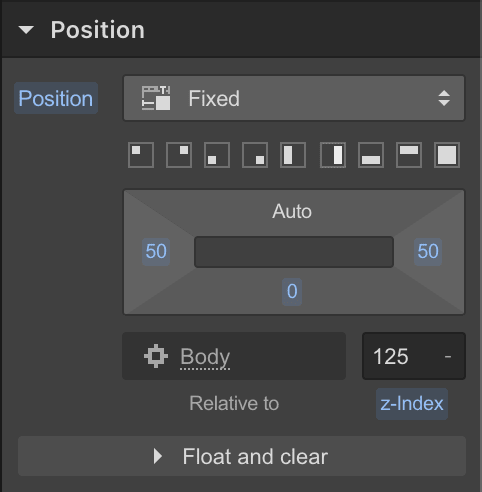This screenshot has height=492, width=482.
Task: Select the left-side full-height preset icon
Action: [x=293, y=155]
